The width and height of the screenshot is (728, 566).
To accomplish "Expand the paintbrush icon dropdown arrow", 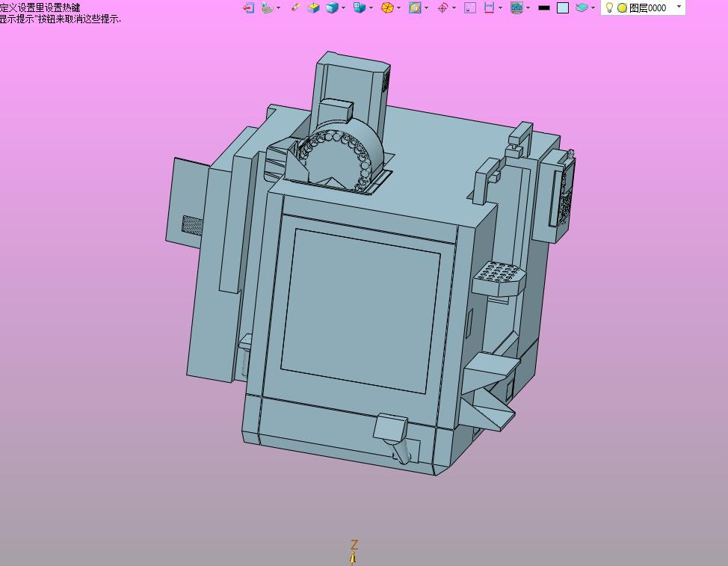I will (x=278, y=8).
